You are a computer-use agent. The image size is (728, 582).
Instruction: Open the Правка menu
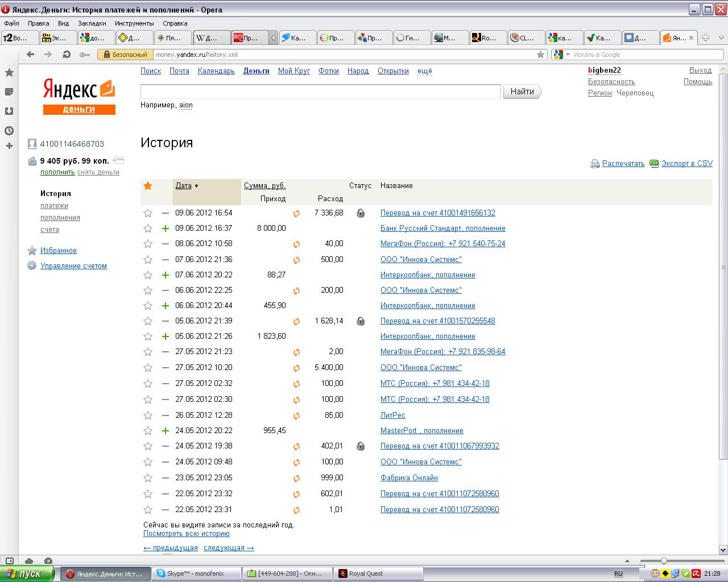pyautogui.click(x=38, y=23)
